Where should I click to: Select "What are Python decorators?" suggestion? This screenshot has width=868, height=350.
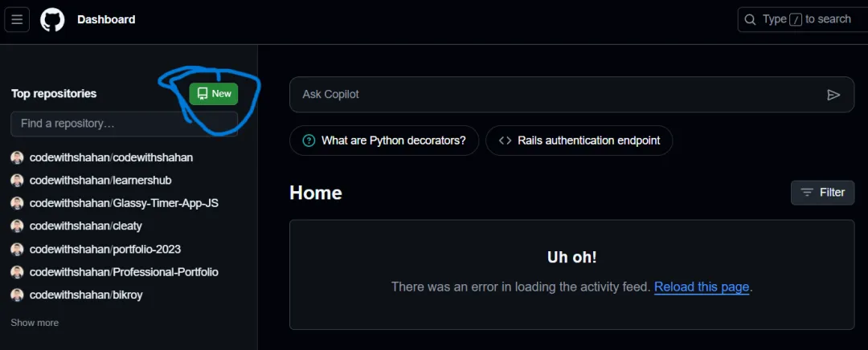pyautogui.click(x=393, y=140)
